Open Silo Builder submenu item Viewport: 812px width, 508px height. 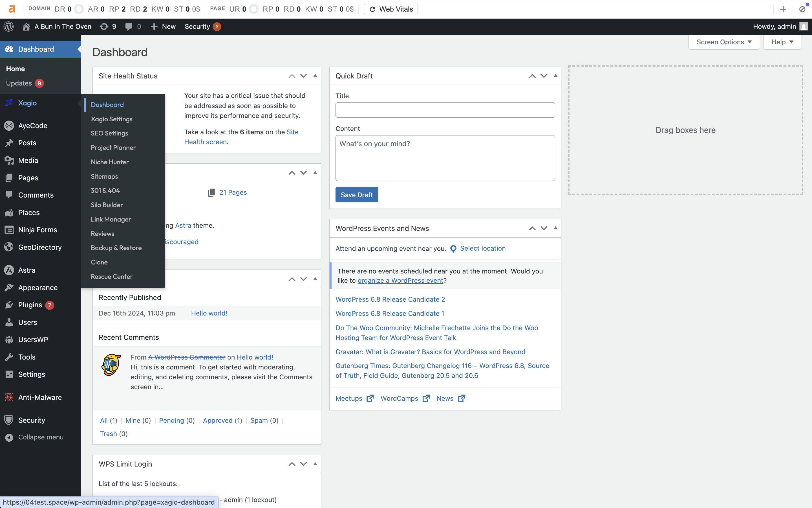(107, 205)
